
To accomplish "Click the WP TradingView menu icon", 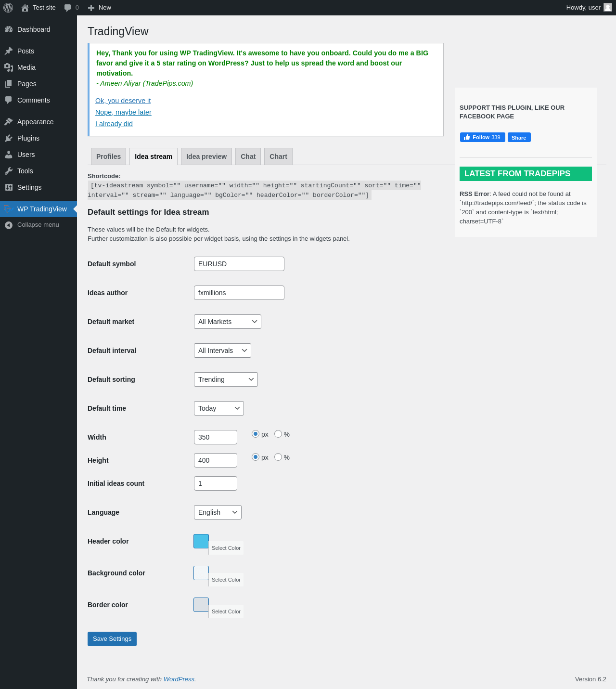I will click(x=8, y=209).
